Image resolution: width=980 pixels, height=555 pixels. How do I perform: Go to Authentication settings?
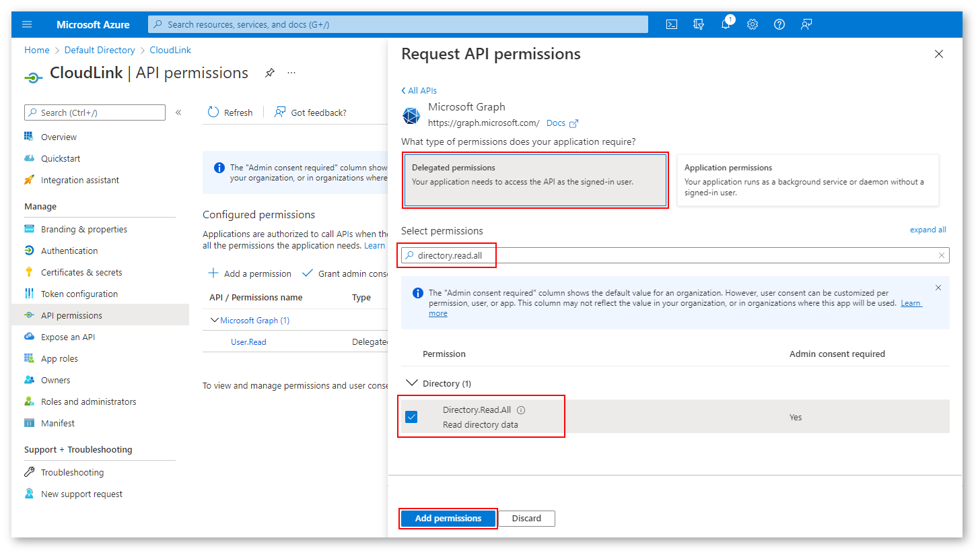tap(69, 251)
